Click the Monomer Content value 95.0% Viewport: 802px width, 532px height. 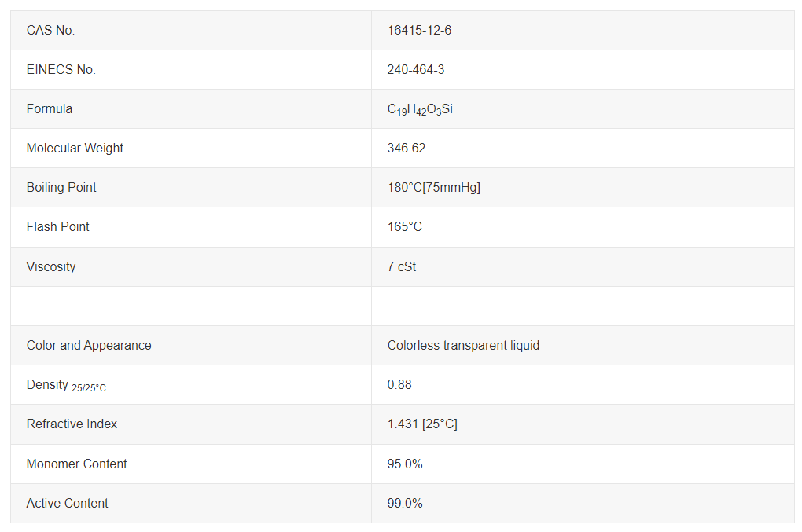(x=405, y=464)
